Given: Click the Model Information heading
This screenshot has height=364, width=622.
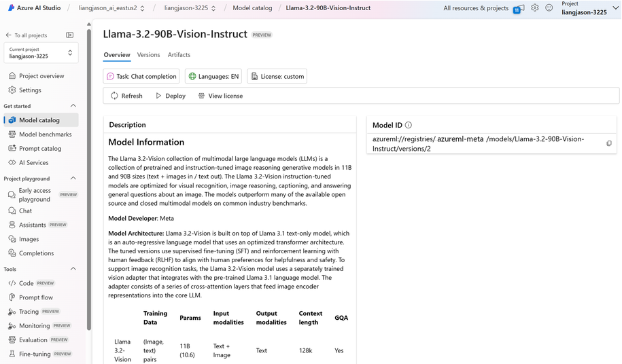Looking at the screenshot, I should pos(146,142).
